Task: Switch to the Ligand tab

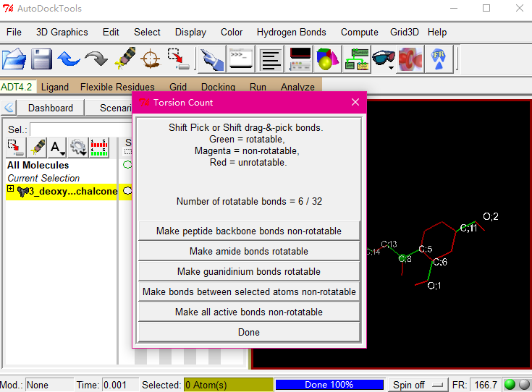Action: click(x=55, y=87)
